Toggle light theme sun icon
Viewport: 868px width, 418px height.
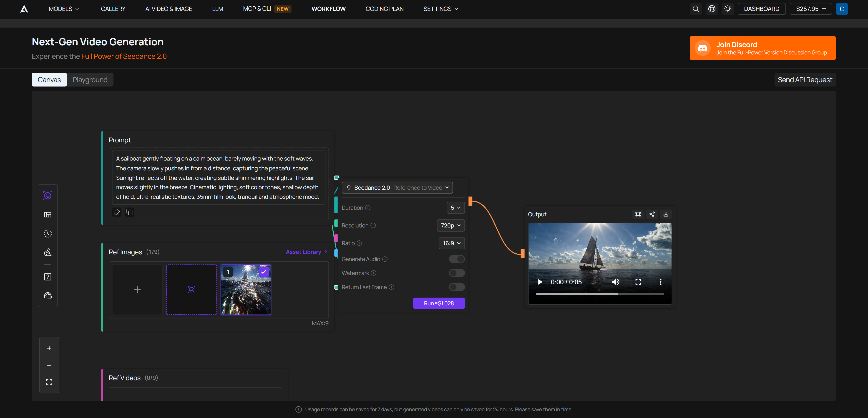(x=728, y=9)
